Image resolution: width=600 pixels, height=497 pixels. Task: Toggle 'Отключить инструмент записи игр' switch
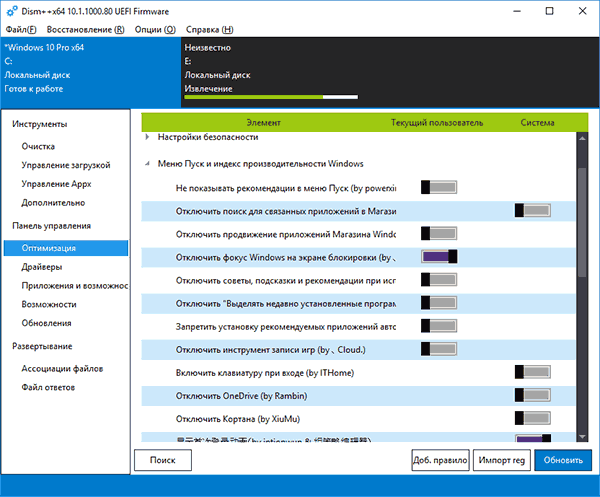(439, 349)
